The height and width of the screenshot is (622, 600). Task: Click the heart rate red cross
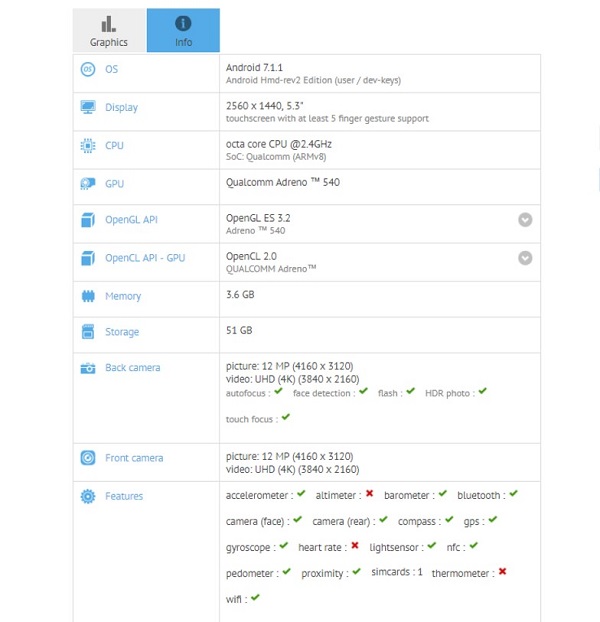(x=355, y=545)
